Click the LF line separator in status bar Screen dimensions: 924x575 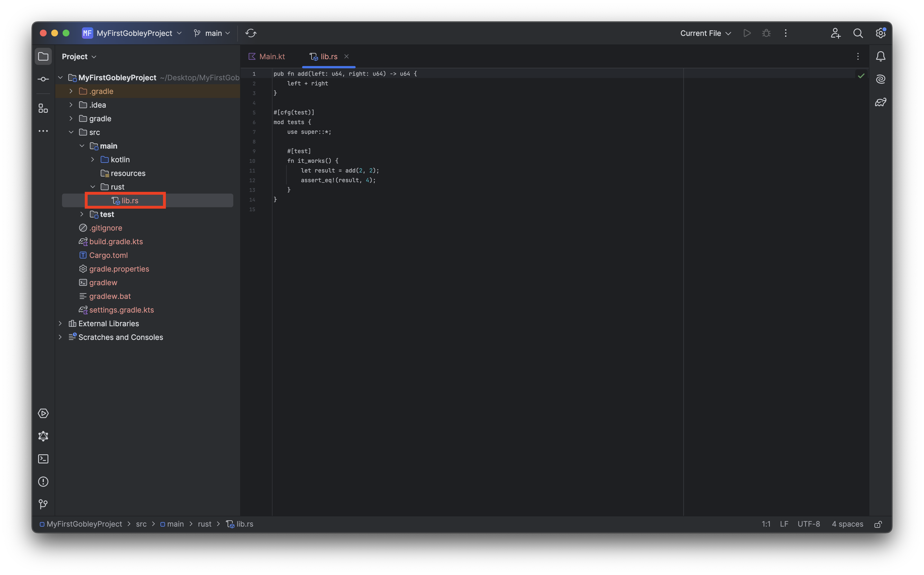784,524
